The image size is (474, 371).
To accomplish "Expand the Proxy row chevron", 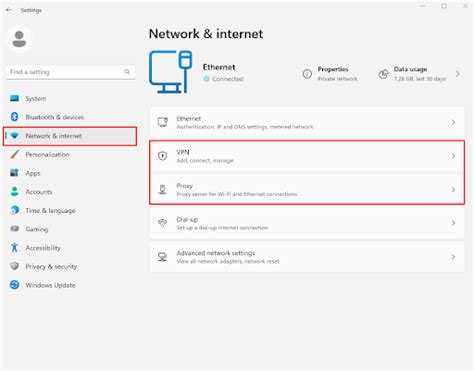I will click(453, 189).
